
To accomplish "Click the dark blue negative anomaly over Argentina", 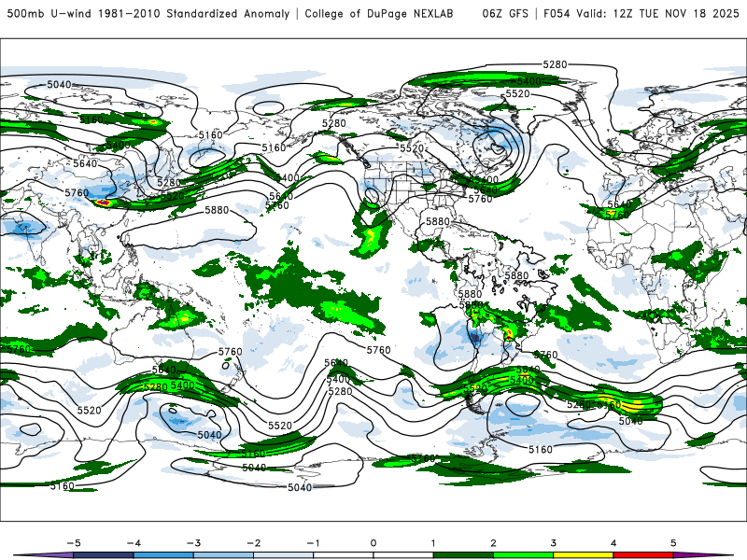I will 475,338.
